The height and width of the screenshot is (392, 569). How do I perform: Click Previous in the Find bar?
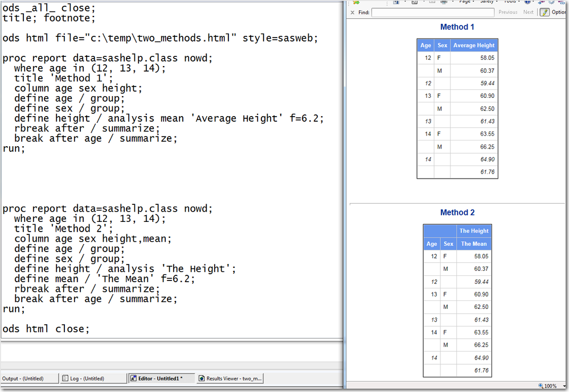pyautogui.click(x=507, y=12)
